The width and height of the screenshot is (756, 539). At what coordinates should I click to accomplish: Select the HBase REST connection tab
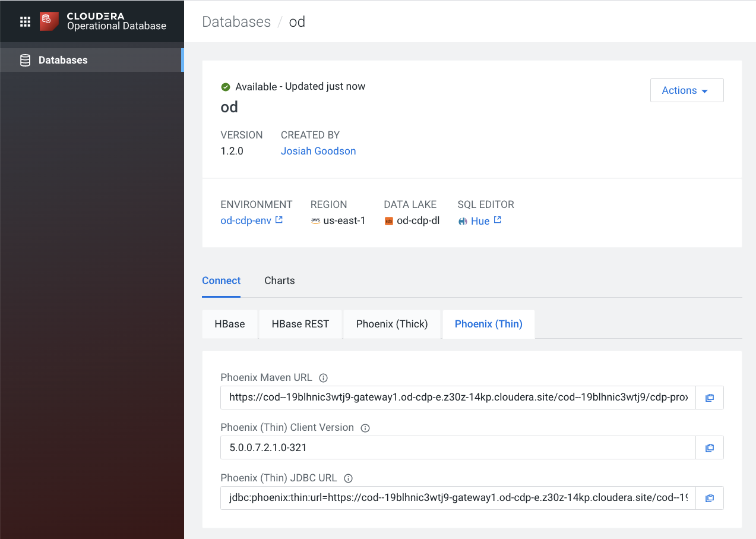[x=300, y=324]
